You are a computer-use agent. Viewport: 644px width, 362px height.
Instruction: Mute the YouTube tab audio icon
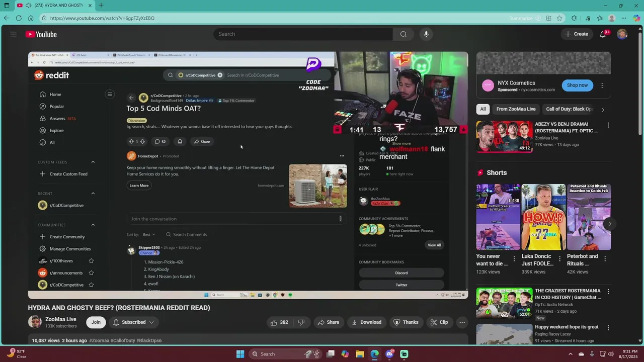28,6
